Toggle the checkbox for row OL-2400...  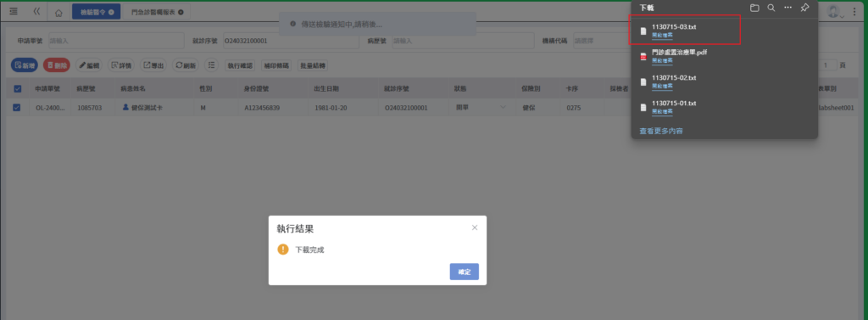17,108
